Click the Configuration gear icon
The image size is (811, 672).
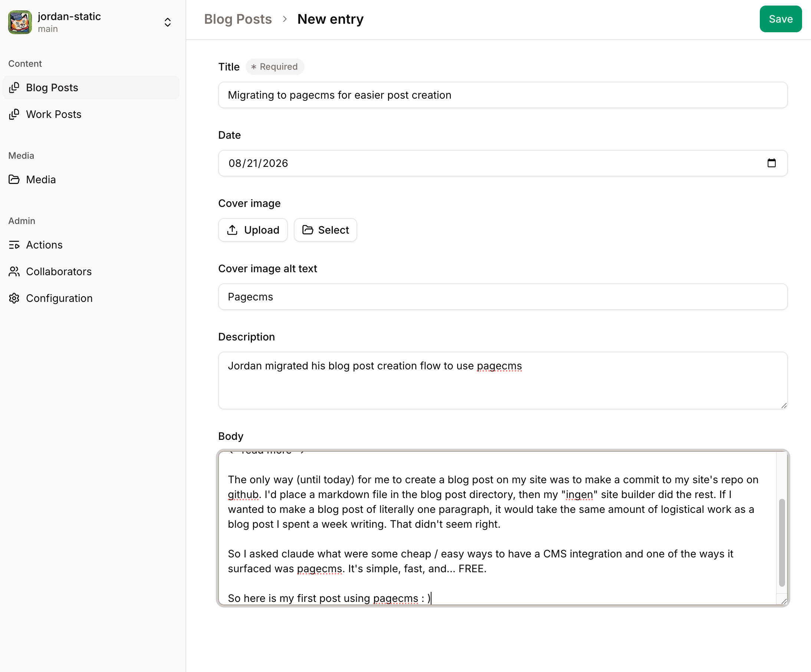pyautogui.click(x=14, y=298)
